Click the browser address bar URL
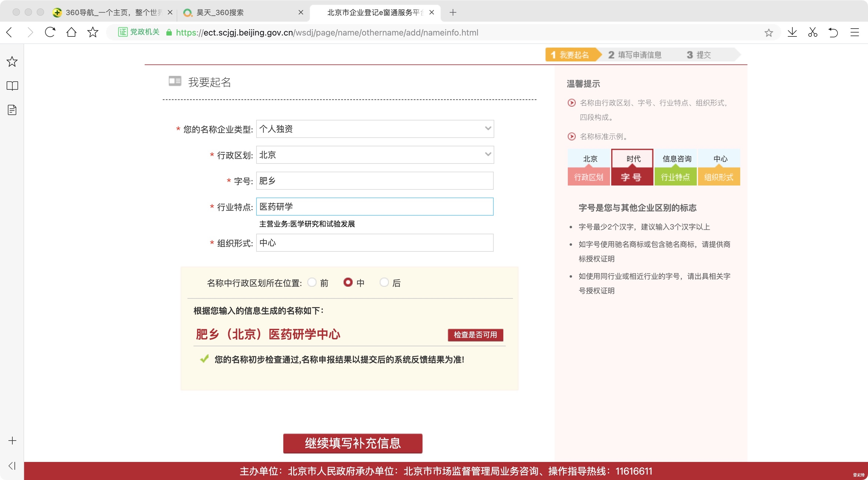The width and height of the screenshot is (868, 480). 327,33
